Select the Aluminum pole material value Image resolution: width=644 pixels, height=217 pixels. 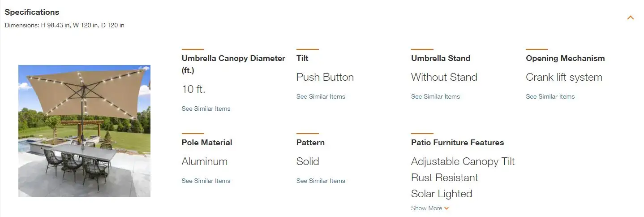point(205,161)
